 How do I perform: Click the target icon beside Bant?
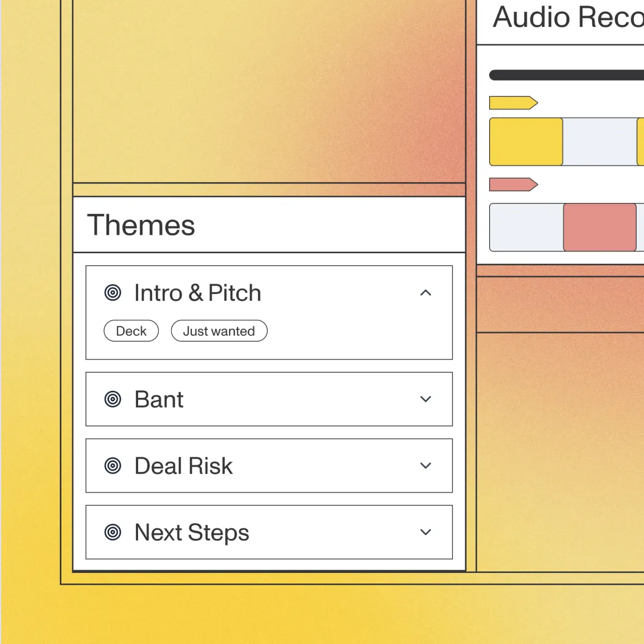113,399
